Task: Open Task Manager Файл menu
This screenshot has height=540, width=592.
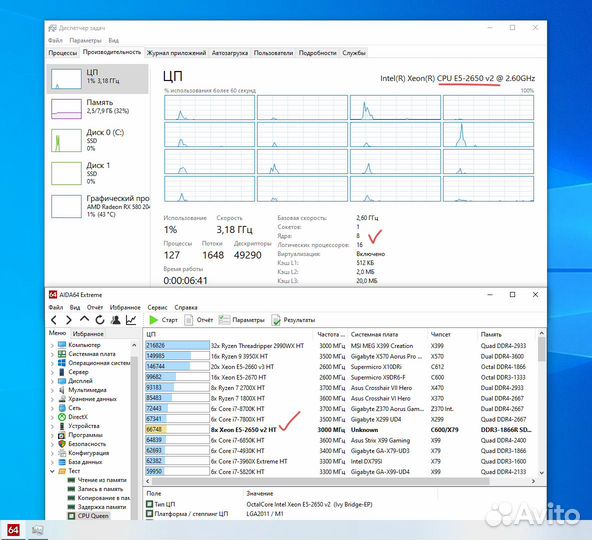Action: point(55,40)
